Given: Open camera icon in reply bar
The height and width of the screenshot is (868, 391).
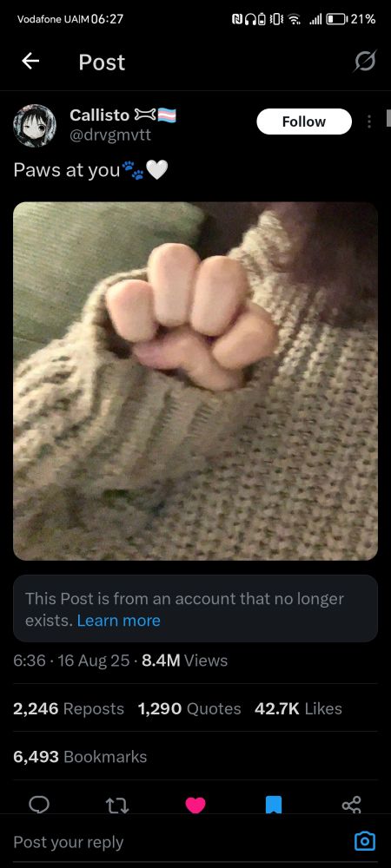Looking at the screenshot, I should pos(365,841).
